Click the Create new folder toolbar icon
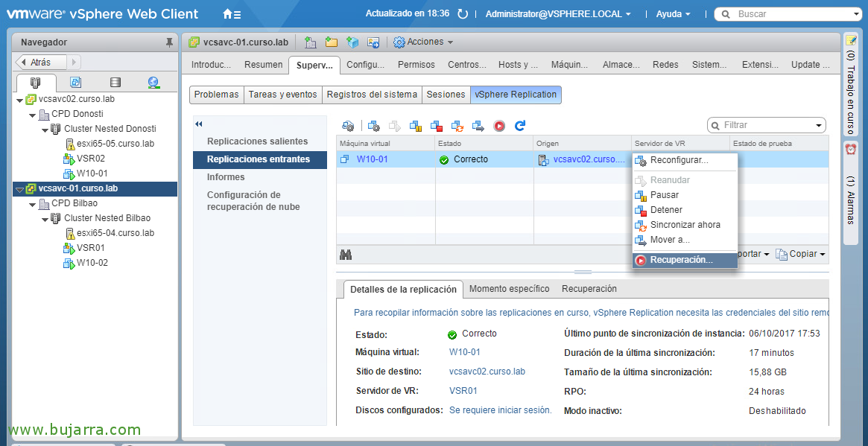This screenshot has width=868, height=446. (x=332, y=42)
